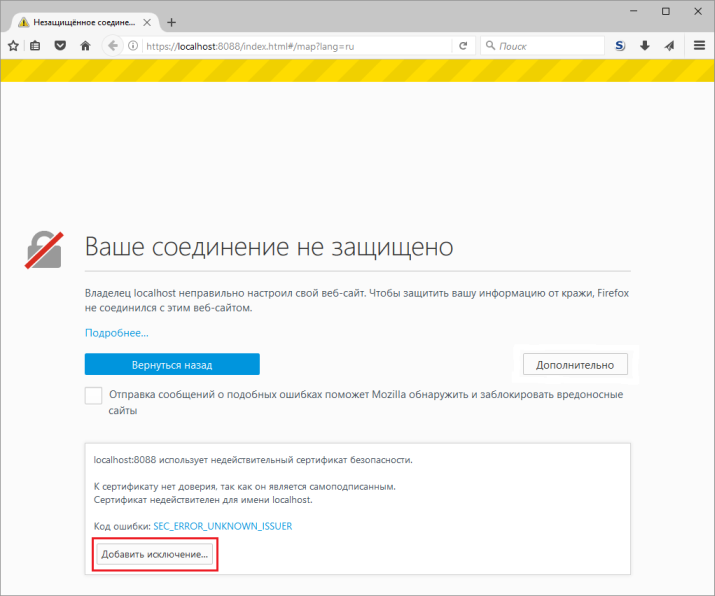Open the SEC_ERROR_UNKNOWN_ISSUER error code link

click(223, 526)
